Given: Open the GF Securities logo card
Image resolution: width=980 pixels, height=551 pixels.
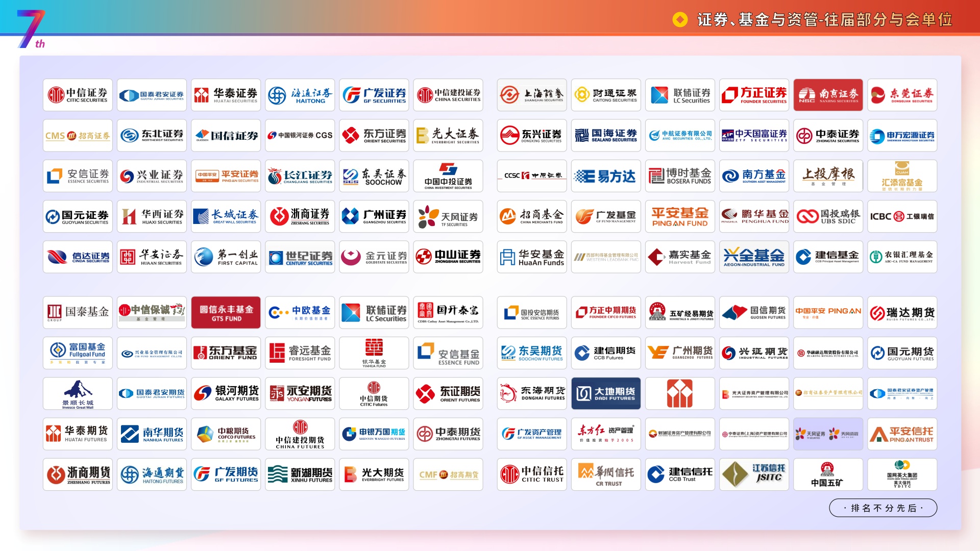Looking at the screenshot, I should tap(374, 95).
